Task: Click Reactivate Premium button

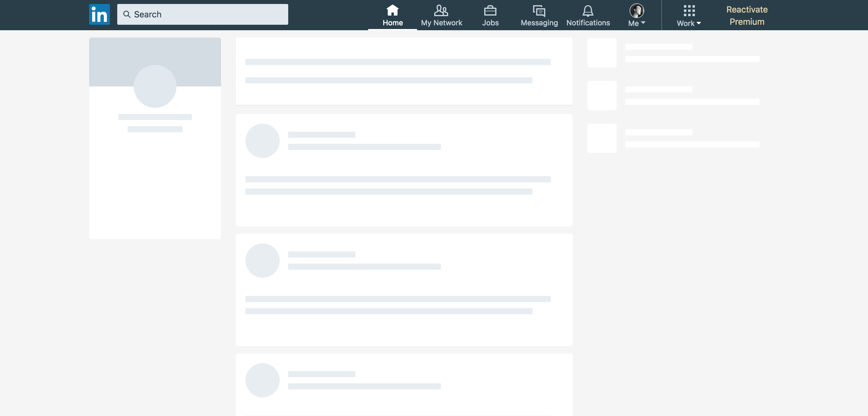Action: (x=746, y=16)
